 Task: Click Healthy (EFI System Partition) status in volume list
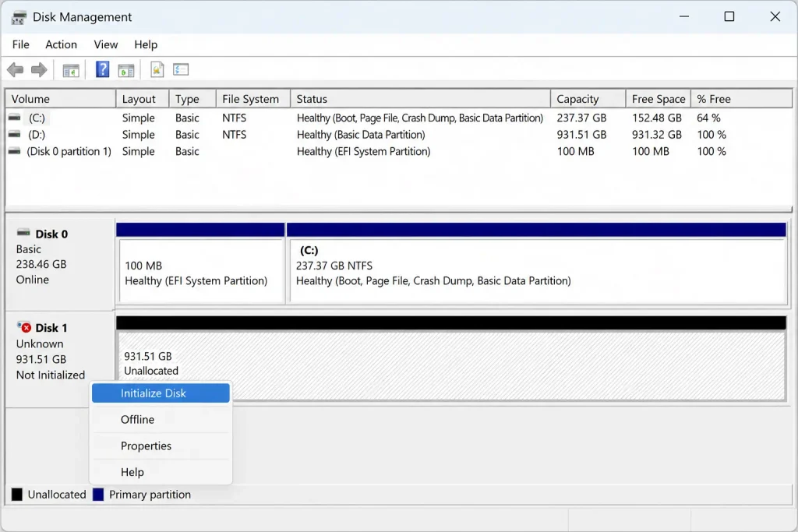[363, 151]
